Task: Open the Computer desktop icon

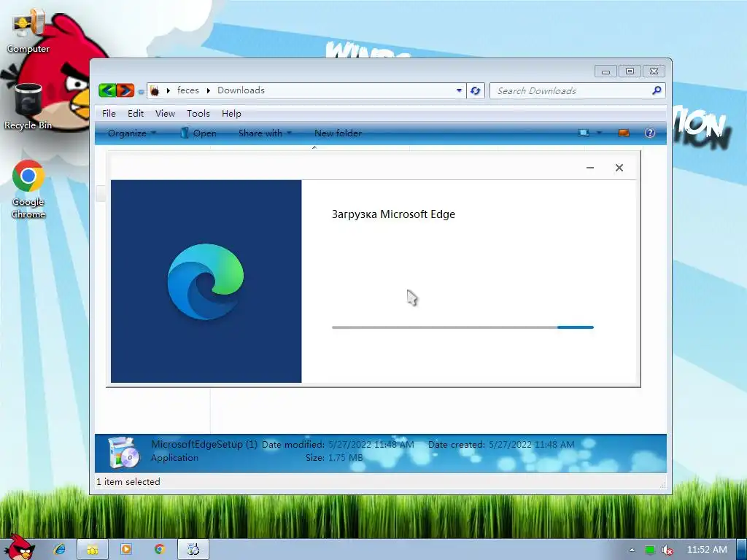Action: (x=28, y=31)
